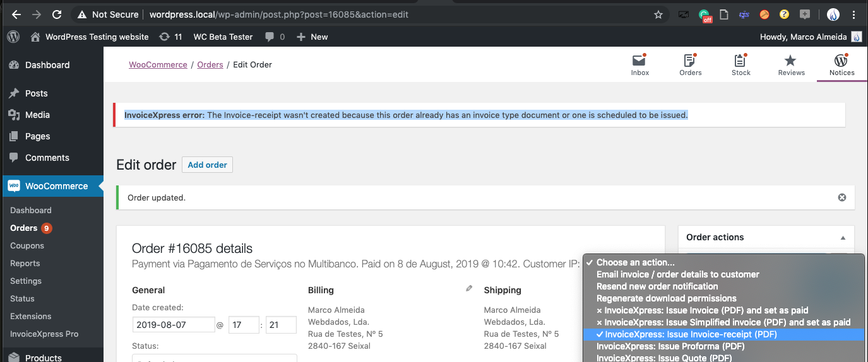The width and height of the screenshot is (868, 362).
Task: Open the Reviews activity panel
Action: pyautogui.click(x=791, y=65)
